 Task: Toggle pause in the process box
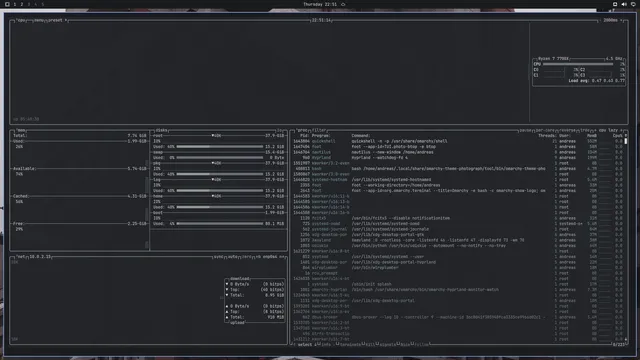(525, 130)
